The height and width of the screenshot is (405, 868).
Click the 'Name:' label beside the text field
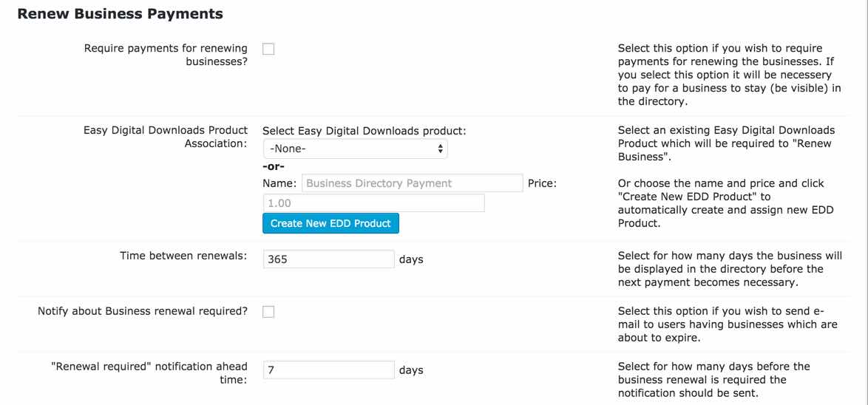279,183
